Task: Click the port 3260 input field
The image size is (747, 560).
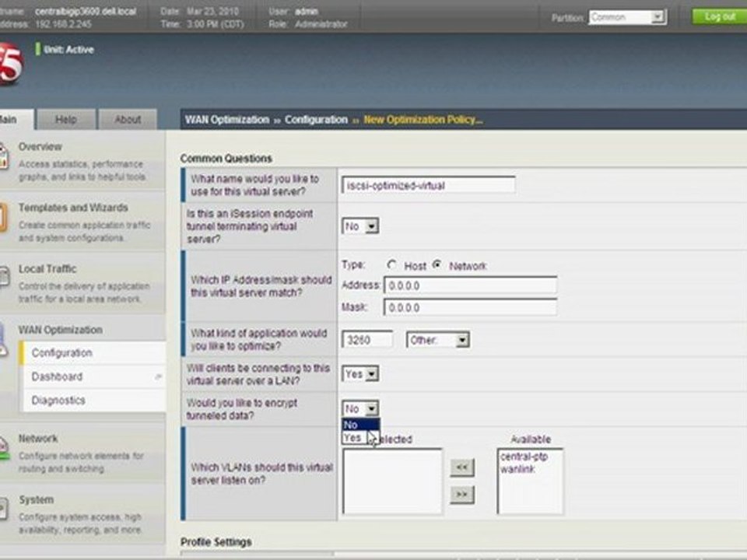Action: pos(367,340)
